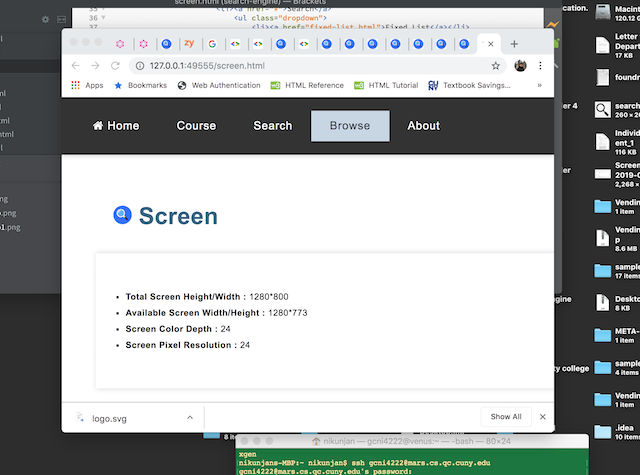Open the Chrome three-dot menu
Viewport: 640px width, 475px height.
(x=541, y=65)
